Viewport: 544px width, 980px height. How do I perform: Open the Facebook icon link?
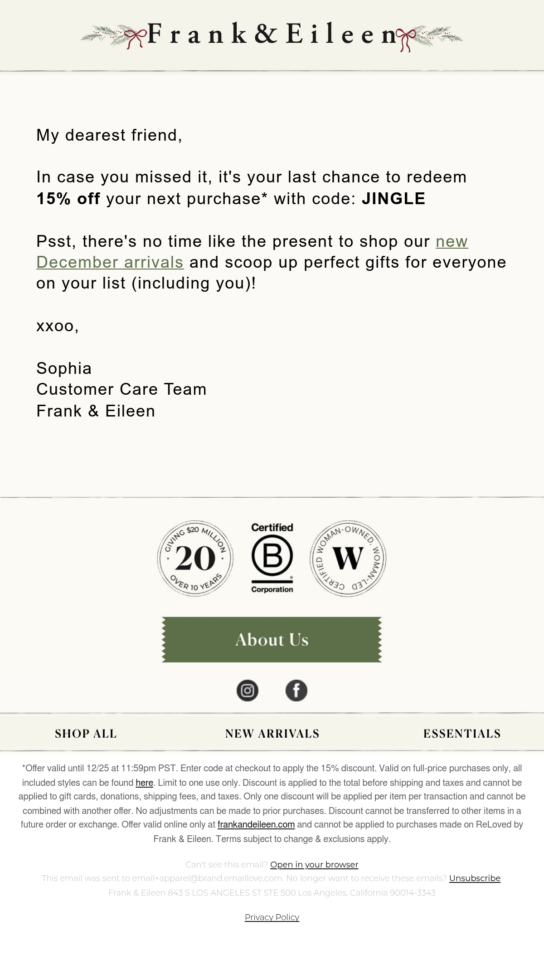click(296, 691)
